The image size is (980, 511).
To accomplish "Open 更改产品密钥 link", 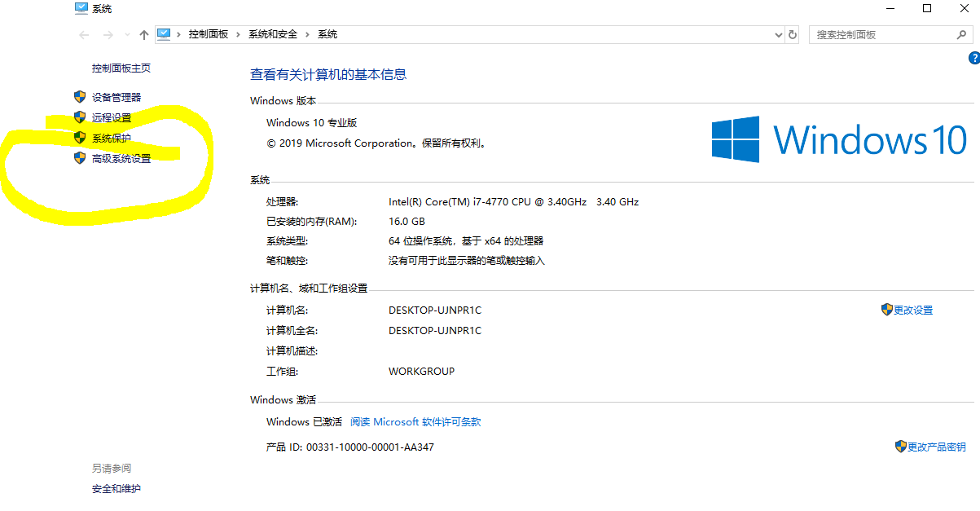I will 937,447.
